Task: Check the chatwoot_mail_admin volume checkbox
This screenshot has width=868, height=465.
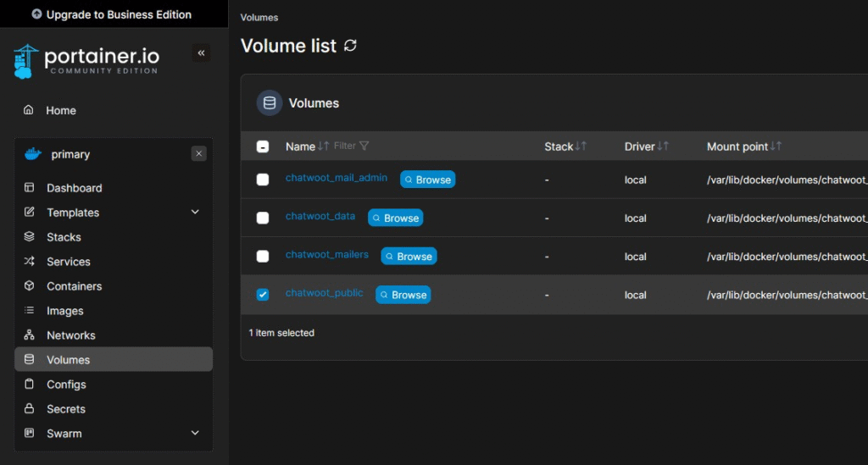Action: pos(263,180)
